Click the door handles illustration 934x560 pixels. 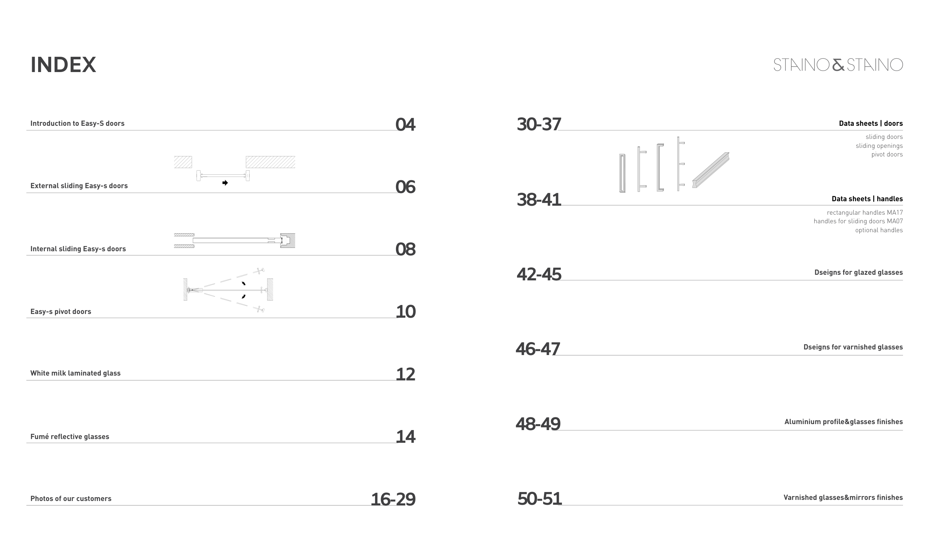coord(674,165)
